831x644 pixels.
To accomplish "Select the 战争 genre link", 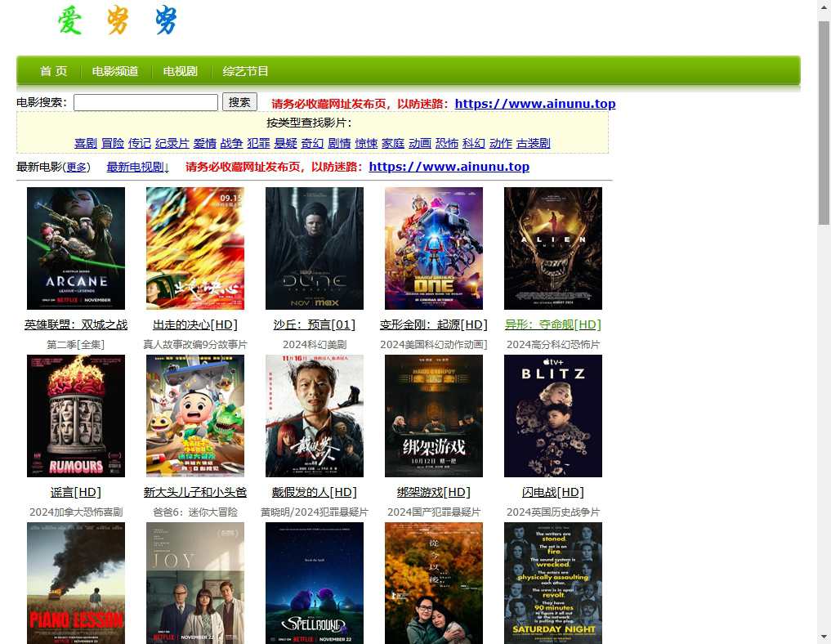I will click(231, 143).
